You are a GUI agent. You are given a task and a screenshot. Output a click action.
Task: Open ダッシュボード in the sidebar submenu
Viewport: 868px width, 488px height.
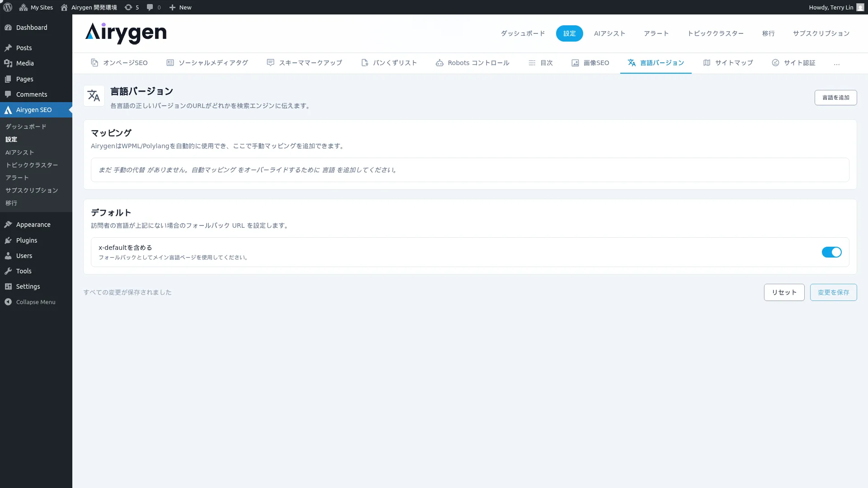pos(26,127)
